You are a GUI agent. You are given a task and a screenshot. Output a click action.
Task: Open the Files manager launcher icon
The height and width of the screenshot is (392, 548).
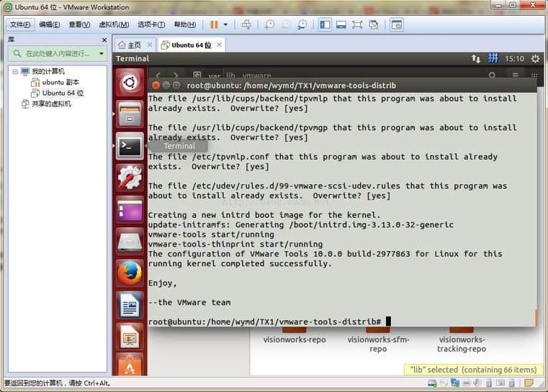point(130,114)
